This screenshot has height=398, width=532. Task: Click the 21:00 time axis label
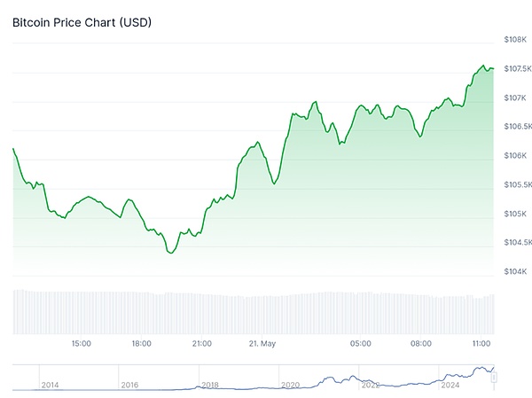[x=201, y=343]
